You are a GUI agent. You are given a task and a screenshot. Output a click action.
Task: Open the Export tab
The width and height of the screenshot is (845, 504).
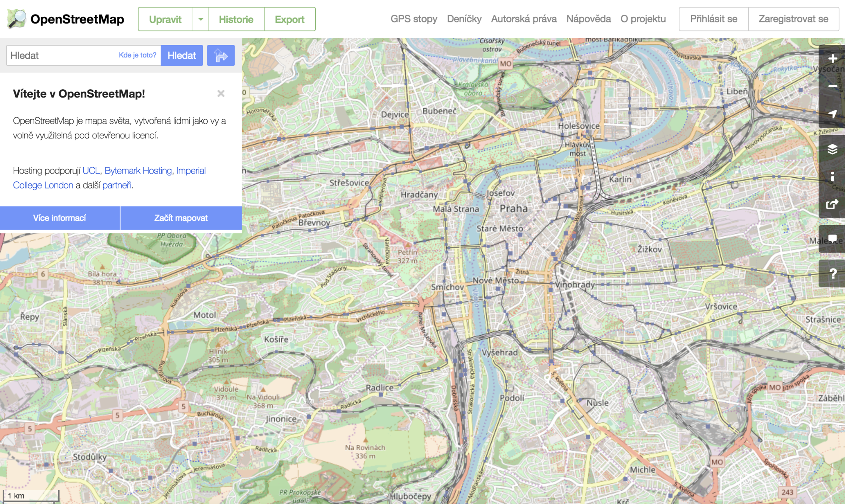coord(290,19)
